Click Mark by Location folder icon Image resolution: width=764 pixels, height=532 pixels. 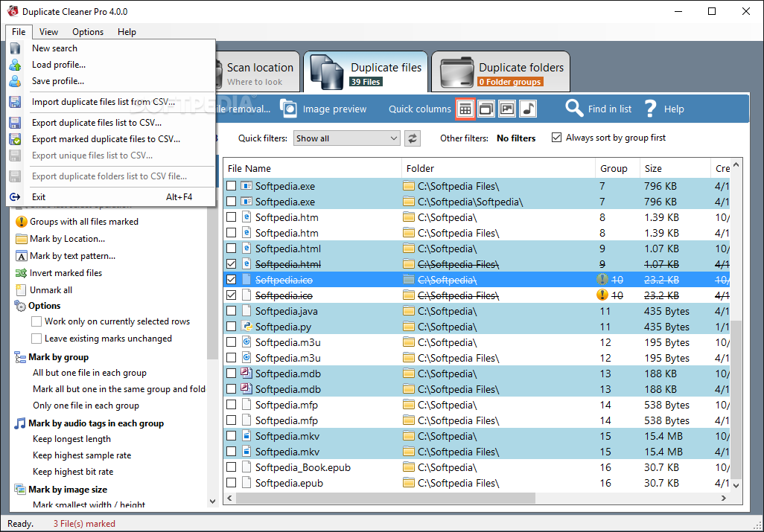tap(22, 239)
